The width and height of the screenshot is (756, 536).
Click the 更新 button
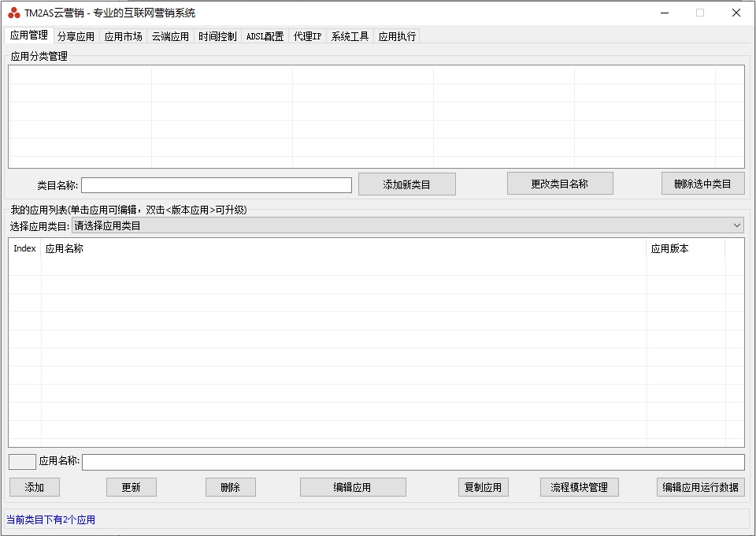point(132,487)
